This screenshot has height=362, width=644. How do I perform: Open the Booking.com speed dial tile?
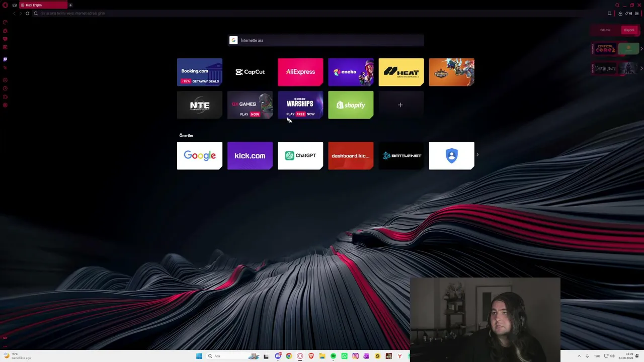[200, 72]
